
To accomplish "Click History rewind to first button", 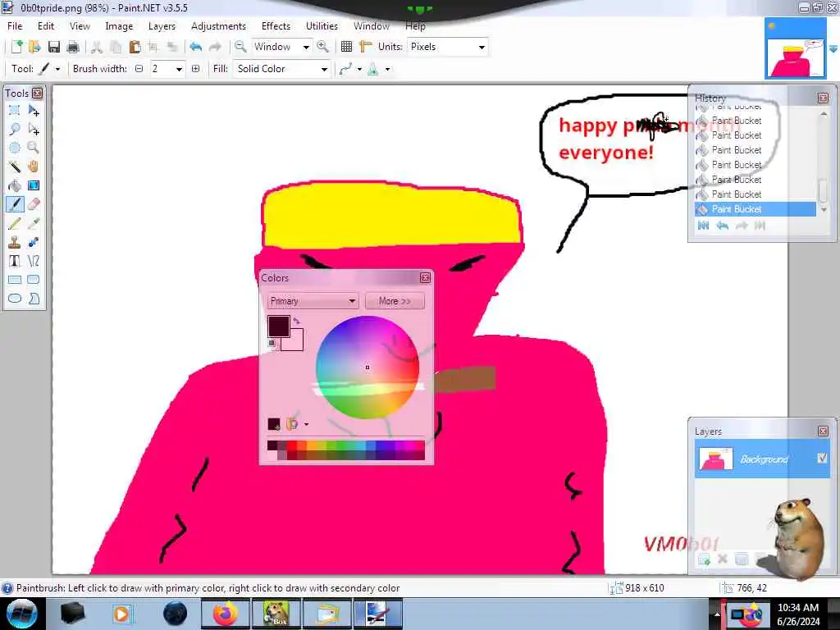I will [x=703, y=226].
